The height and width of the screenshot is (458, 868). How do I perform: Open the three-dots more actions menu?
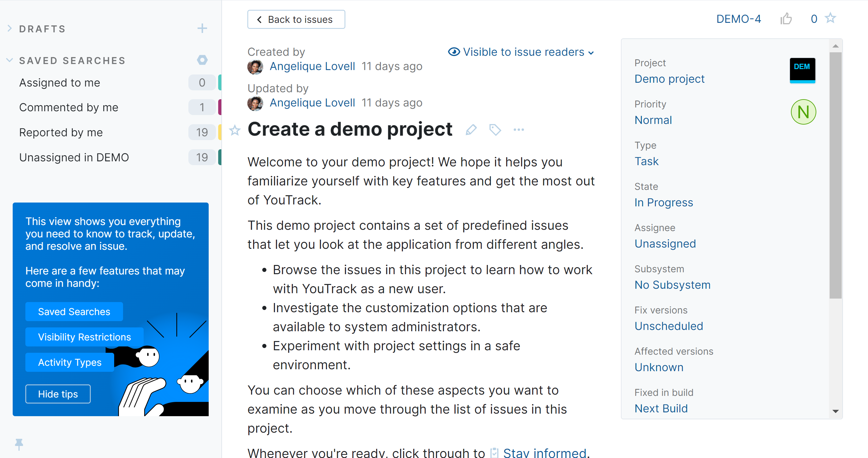[x=519, y=130]
